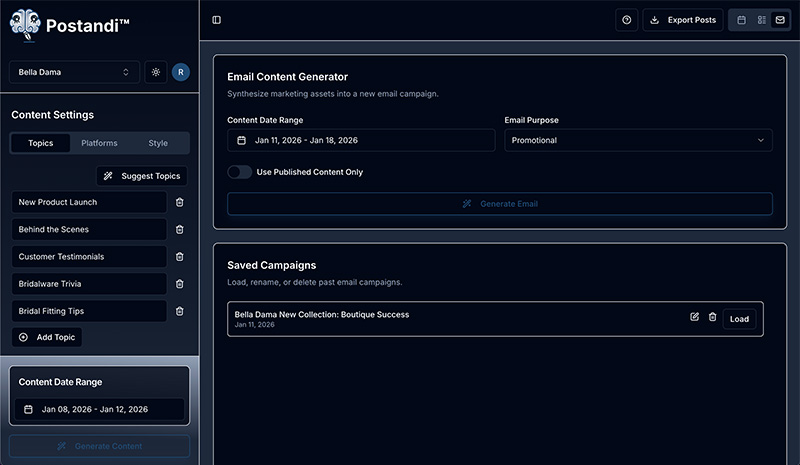The height and width of the screenshot is (465, 800).
Task: Click the Customer Testimonials topic field
Action: (89, 257)
